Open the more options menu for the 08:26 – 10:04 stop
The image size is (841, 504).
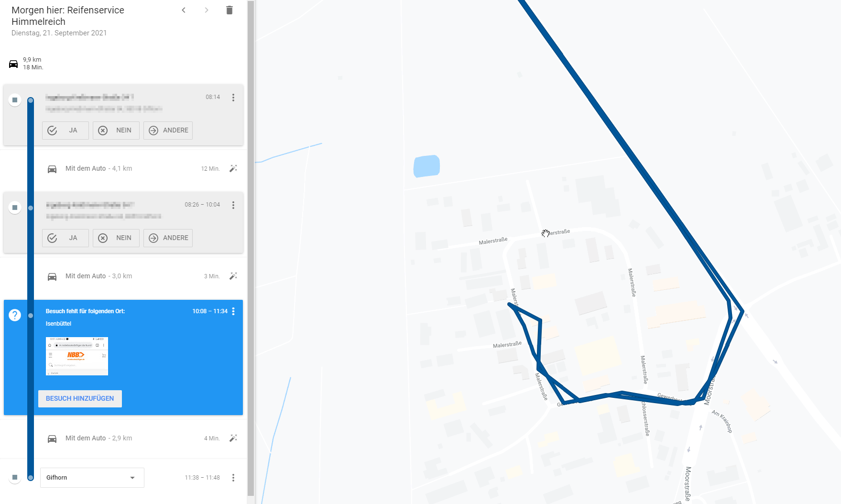[233, 205]
